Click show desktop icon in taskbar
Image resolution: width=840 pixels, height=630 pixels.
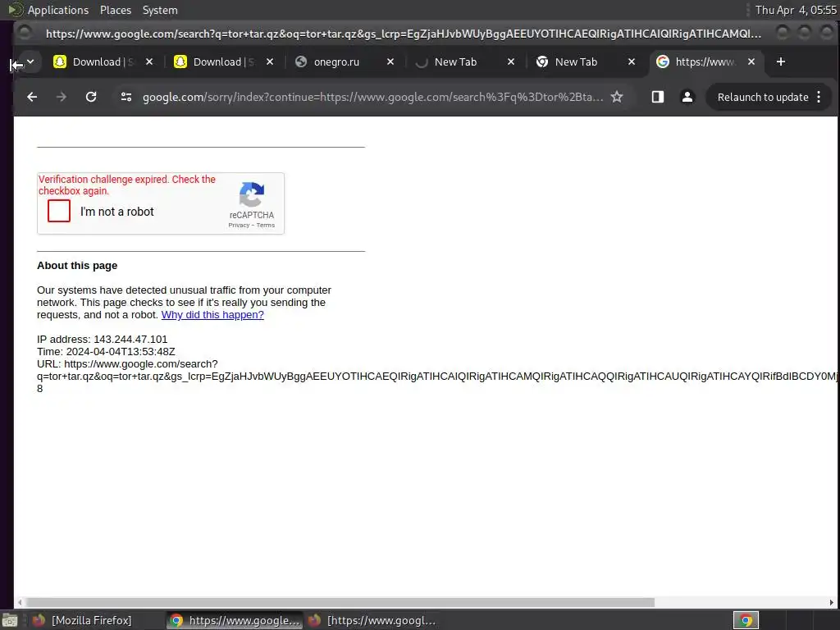(10, 620)
